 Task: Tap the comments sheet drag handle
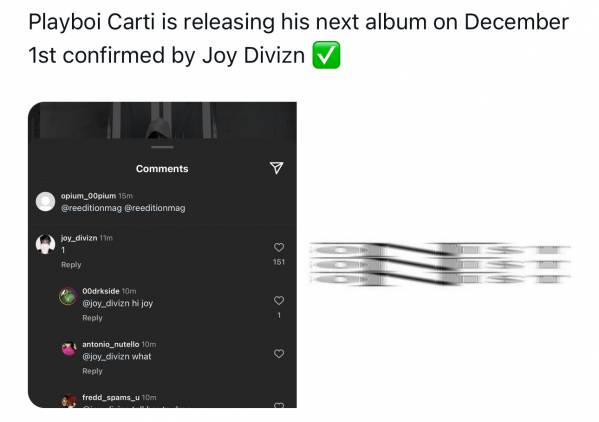tap(162, 147)
